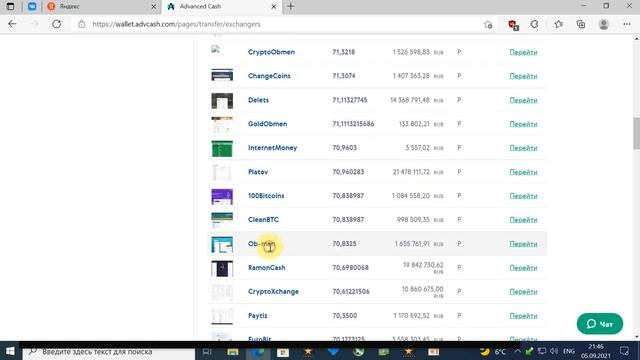This screenshot has height=360, width=640.
Task: Open the CryptoObmen exchanger name link
Action: tap(271, 52)
